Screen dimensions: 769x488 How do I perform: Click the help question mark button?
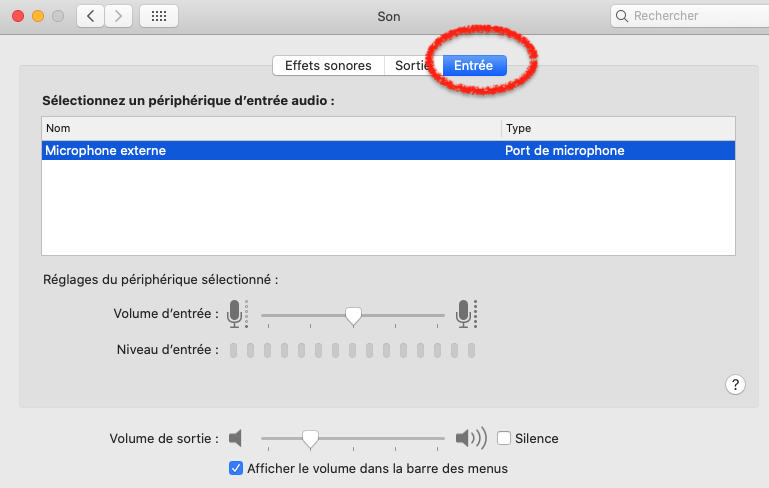pos(735,384)
